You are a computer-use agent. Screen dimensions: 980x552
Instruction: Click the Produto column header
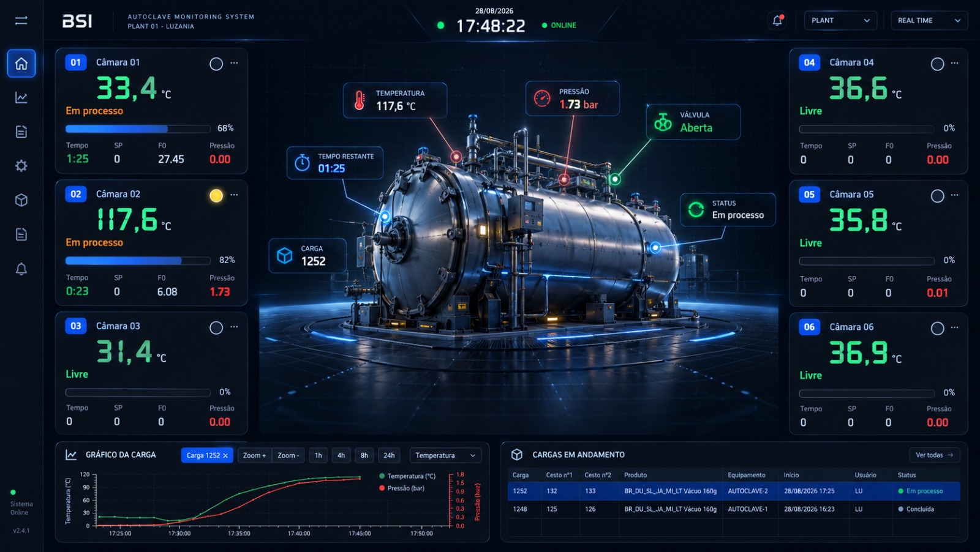[x=635, y=475]
